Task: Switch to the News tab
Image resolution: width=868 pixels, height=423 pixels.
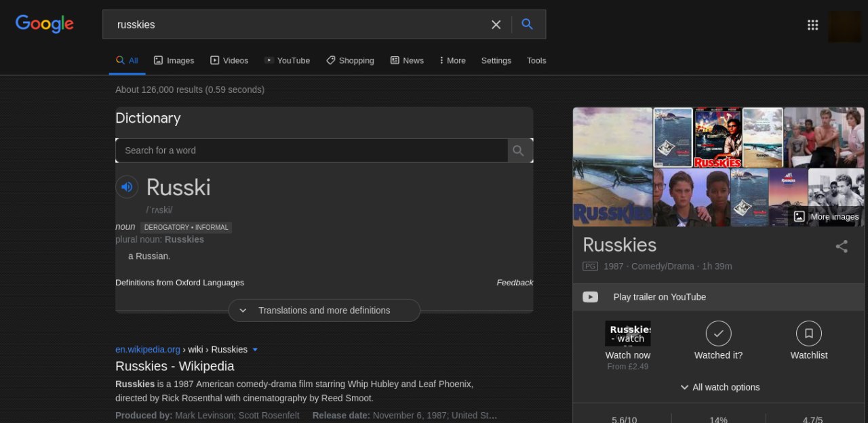Action: [x=407, y=60]
